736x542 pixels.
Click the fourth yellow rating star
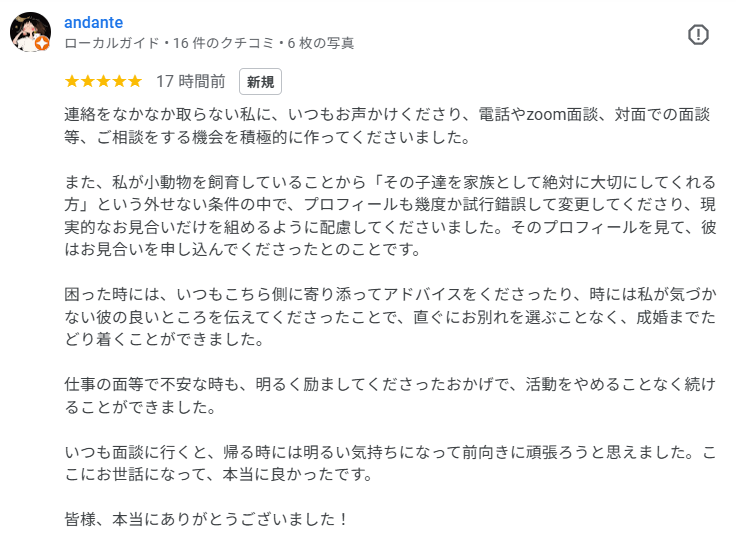(x=119, y=81)
